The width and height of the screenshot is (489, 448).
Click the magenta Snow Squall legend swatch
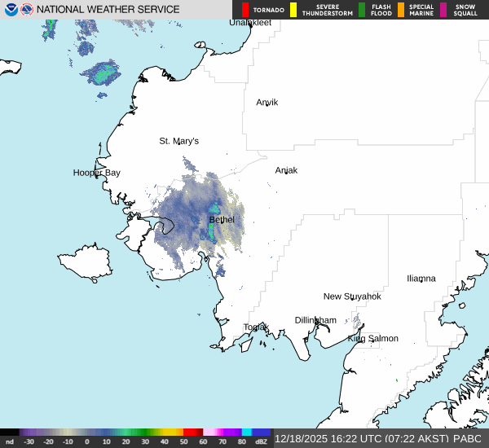(x=443, y=10)
